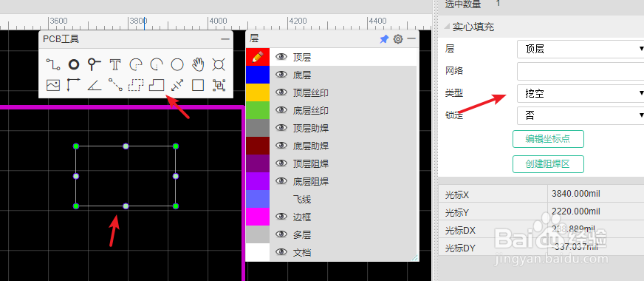Select the 飞线 layer row
The width and height of the screenshot is (644, 281).
point(331,199)
